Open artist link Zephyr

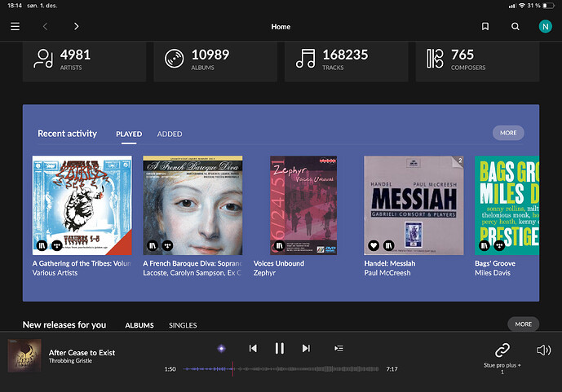pos(264,273)
